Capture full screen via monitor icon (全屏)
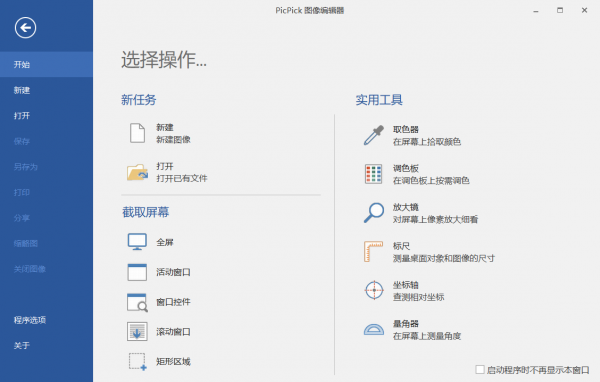The width and height of the screenshot is (600, 382). tap(137, 242)
